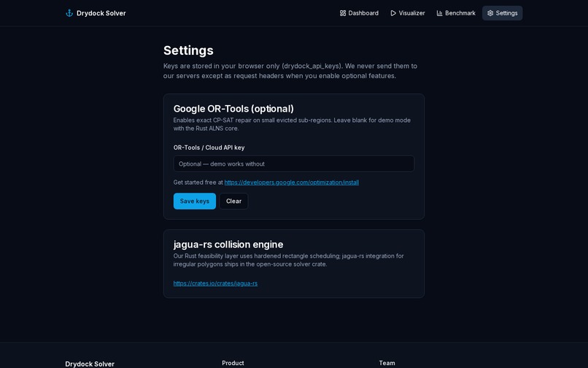Open the developers.google.com optimization install link

[x=291, y=183]
